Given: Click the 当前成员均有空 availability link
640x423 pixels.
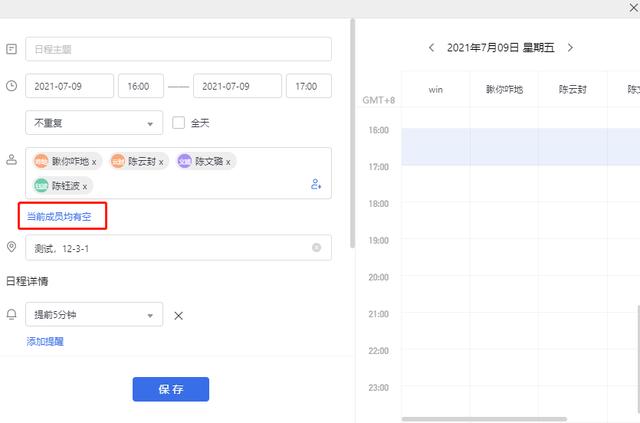Looking at the screenshot, I should 61,216.
